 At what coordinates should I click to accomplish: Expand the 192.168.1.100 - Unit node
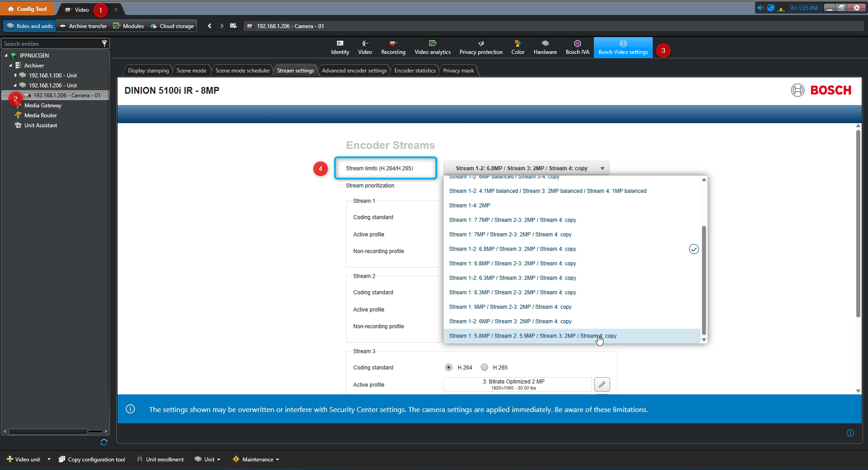pyautogui.click(x=16, y=75)
